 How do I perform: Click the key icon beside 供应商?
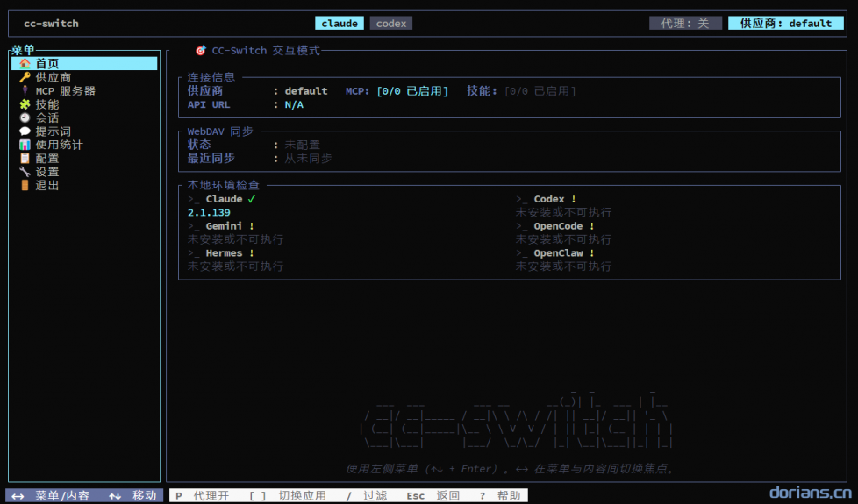[x=25, y=77]
